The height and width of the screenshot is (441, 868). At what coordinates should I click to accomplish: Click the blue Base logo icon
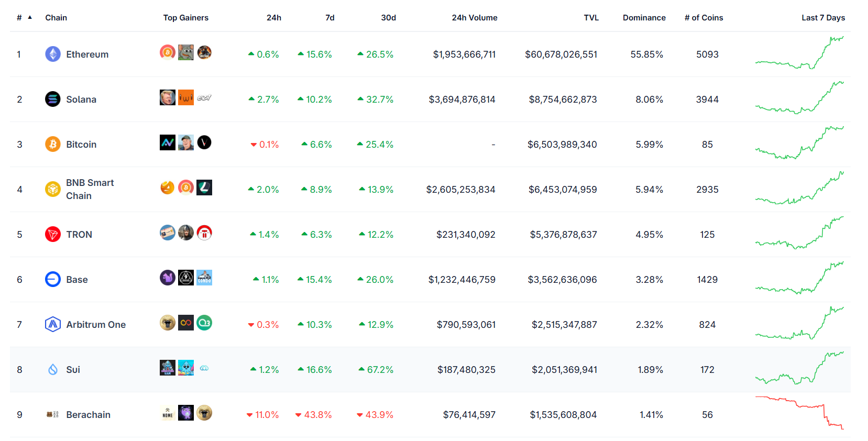[x=53, y=279]
